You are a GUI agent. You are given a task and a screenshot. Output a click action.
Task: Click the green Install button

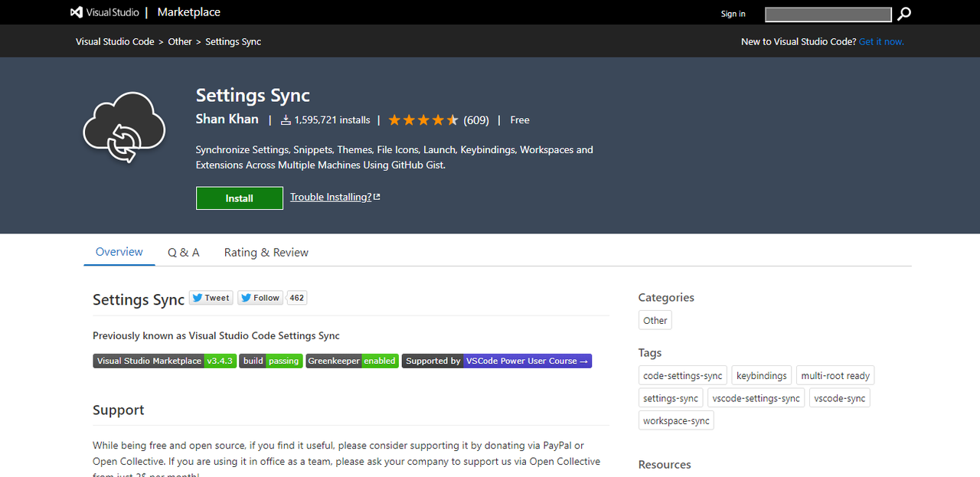pyautogui.click(x=240, y=198)
